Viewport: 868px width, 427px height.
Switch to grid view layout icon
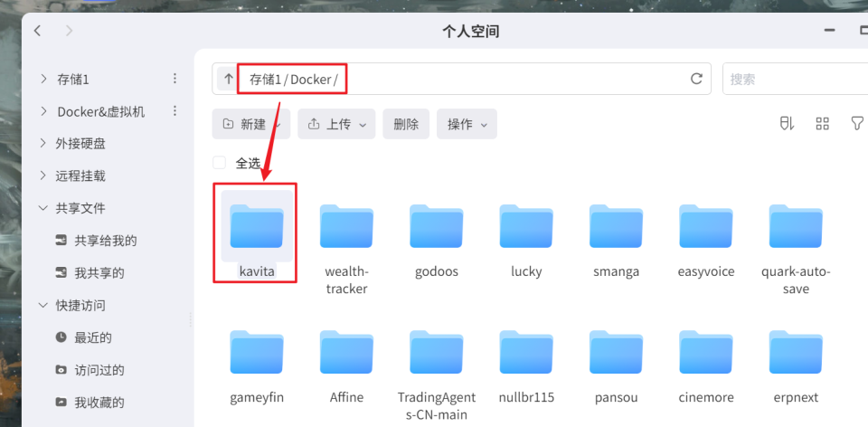tap(822, 124)
